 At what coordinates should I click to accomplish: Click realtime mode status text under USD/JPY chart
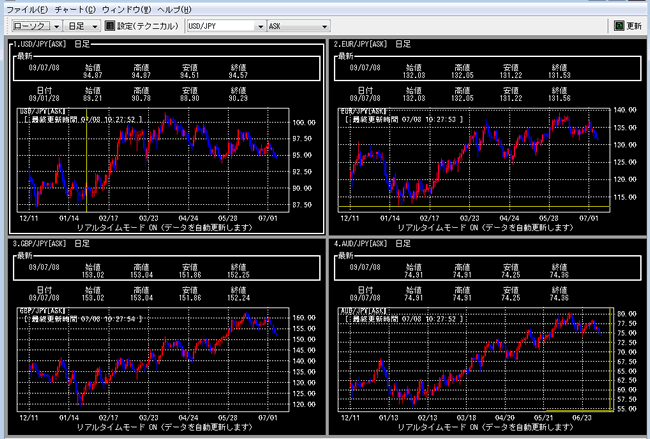tap(165, 227)
